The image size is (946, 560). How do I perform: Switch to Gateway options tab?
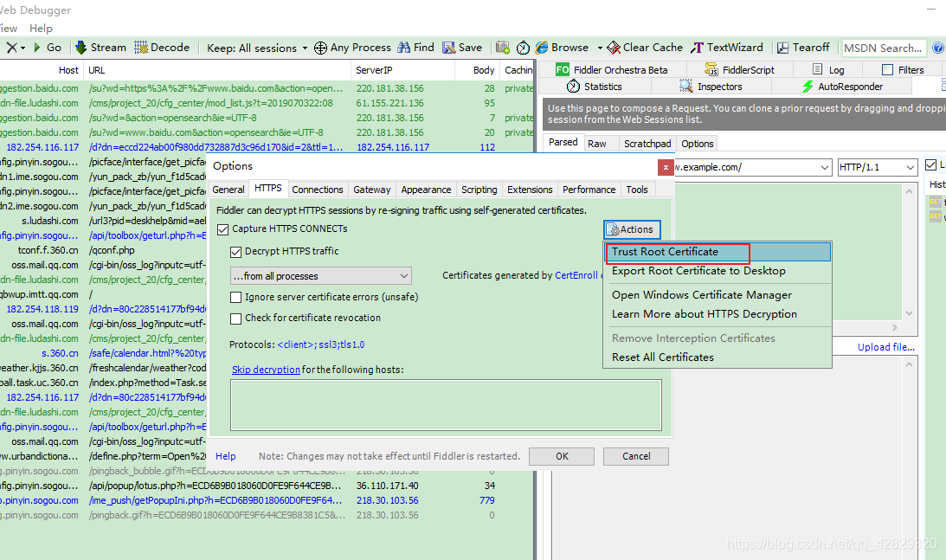(x=371, y=190)
